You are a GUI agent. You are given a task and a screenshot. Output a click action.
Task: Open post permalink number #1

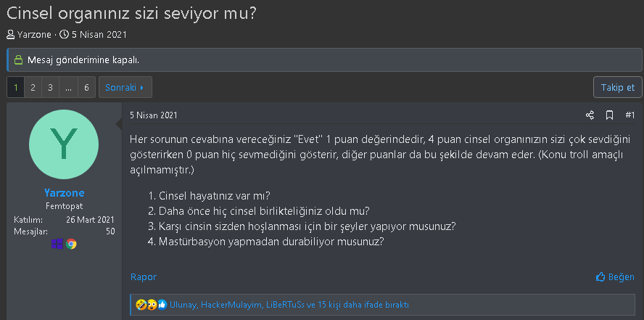coord(629,115)
